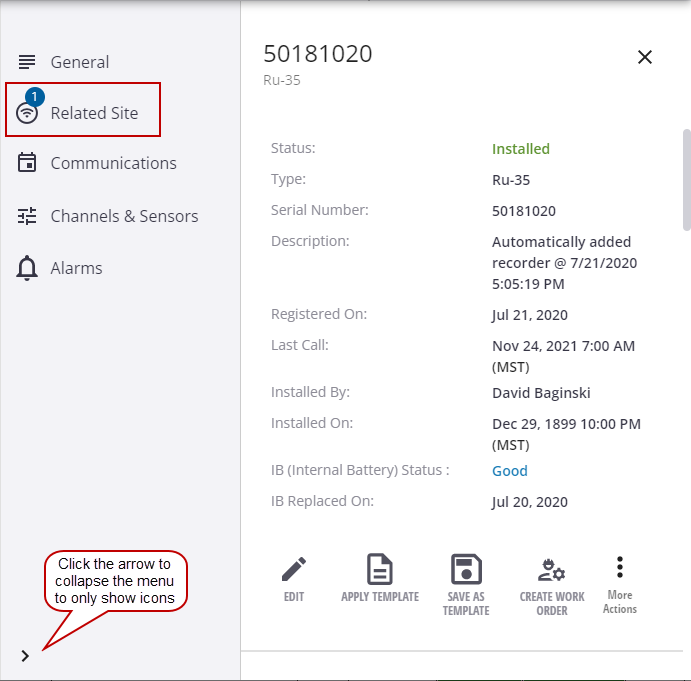Click the Alarms bell icon

coord(27,268)
